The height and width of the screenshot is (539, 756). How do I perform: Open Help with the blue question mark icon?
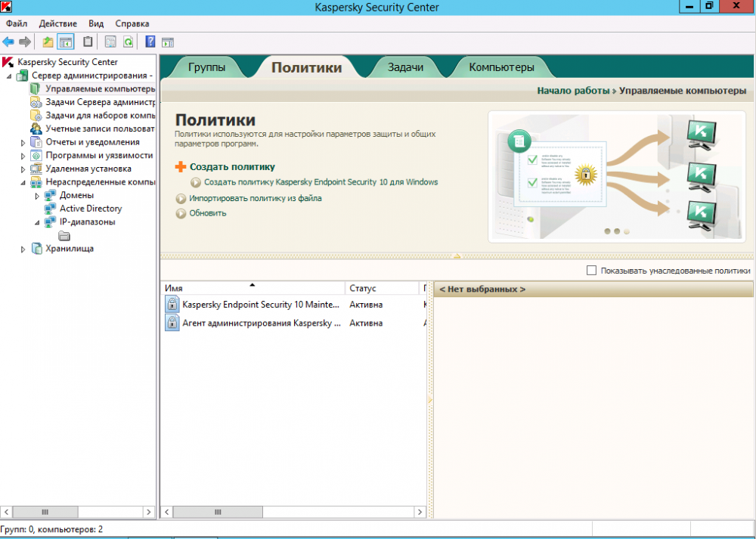click(150, 42)
